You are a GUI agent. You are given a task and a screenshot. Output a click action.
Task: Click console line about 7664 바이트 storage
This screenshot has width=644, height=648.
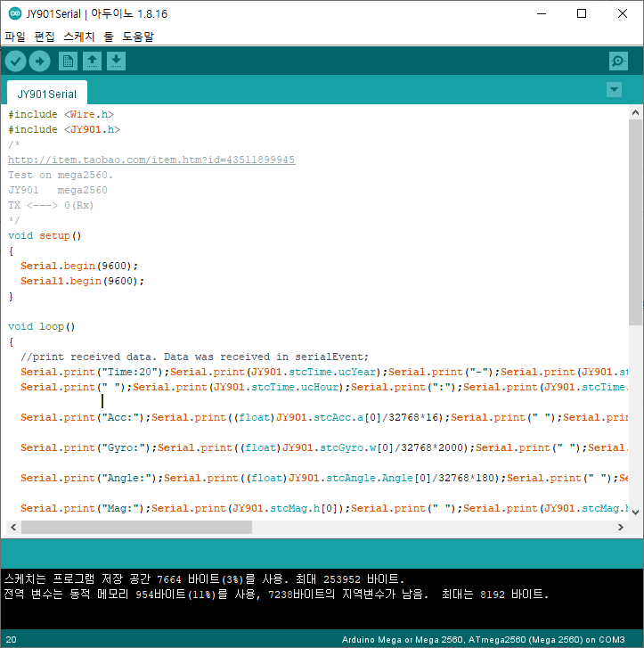(x=205, y=579)
